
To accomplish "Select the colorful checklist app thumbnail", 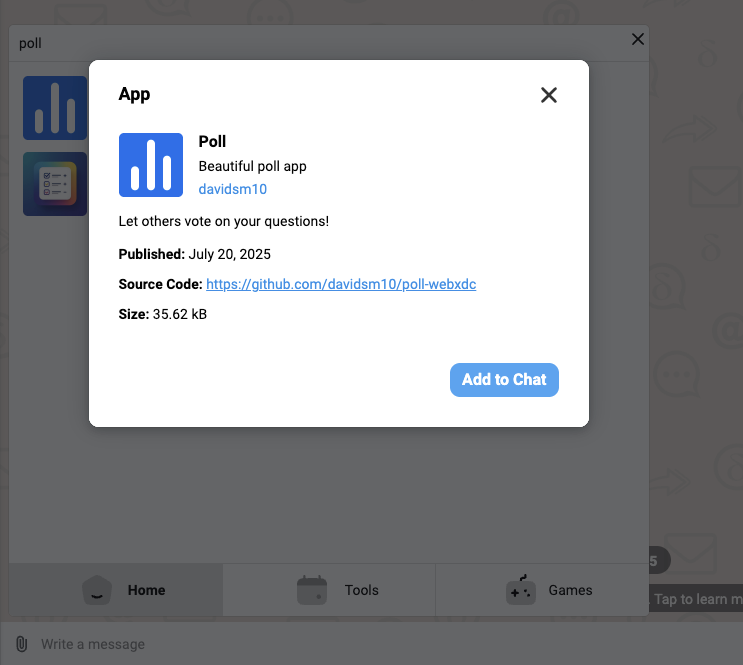I will (x=55, y=184).
